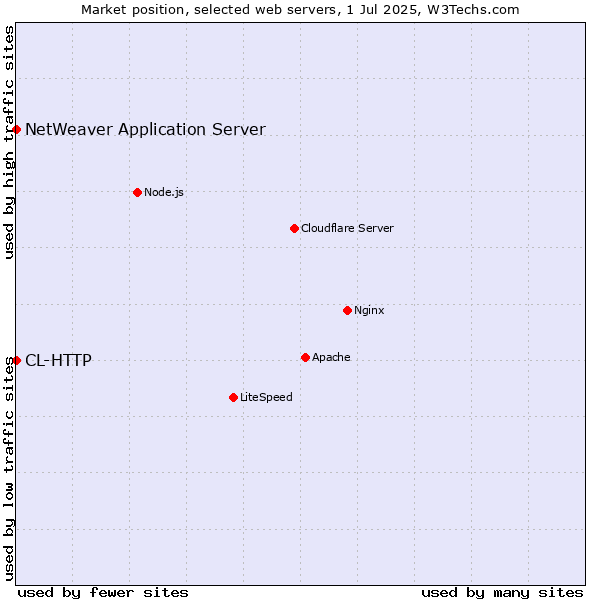Click the LiteSpeed red data point
The width and height of the screenshot is (600, 600).
(233, 398)
